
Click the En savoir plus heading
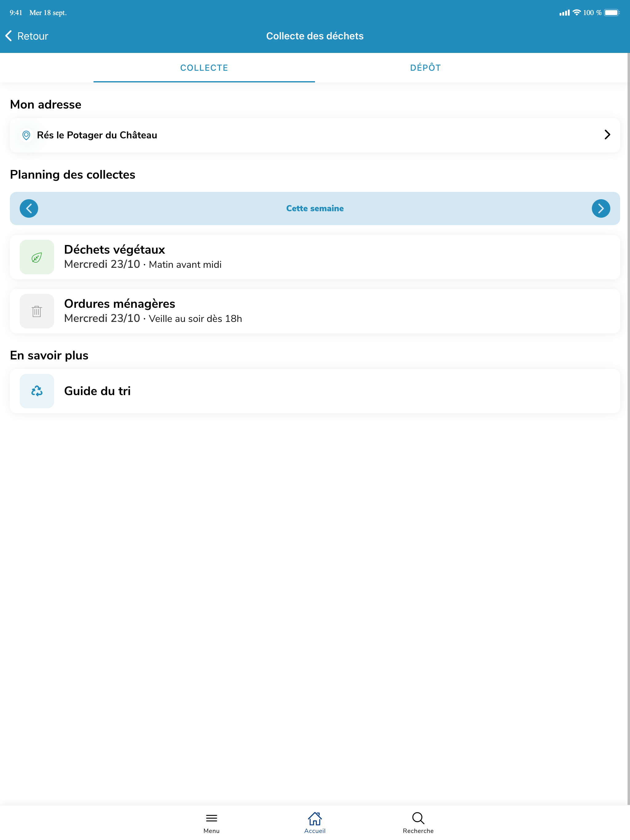click(49, 355)
